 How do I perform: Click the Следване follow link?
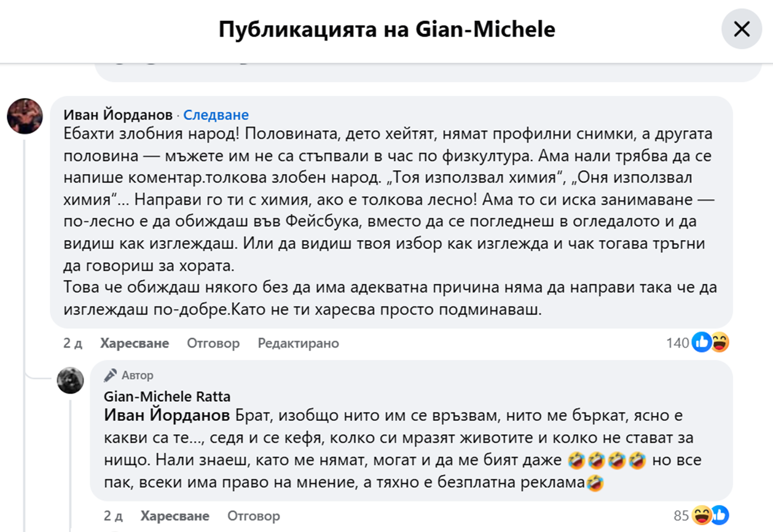click(216, 115)
